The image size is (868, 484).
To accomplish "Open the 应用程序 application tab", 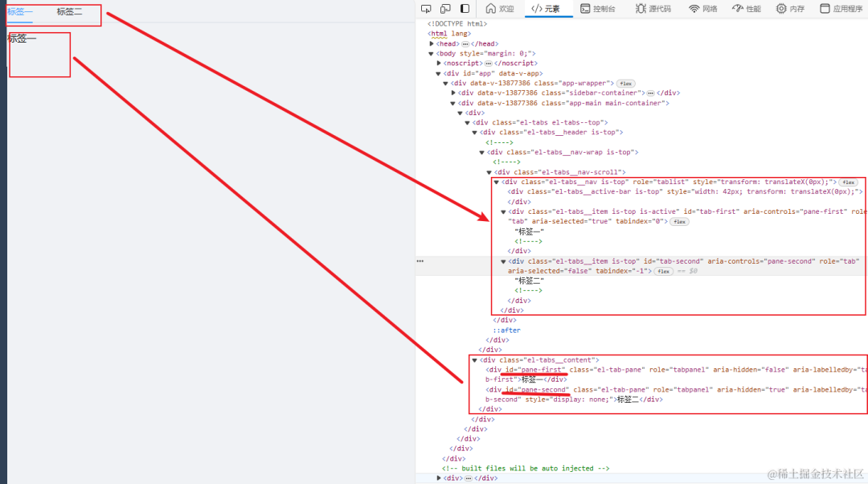I will tap(841, 8).
